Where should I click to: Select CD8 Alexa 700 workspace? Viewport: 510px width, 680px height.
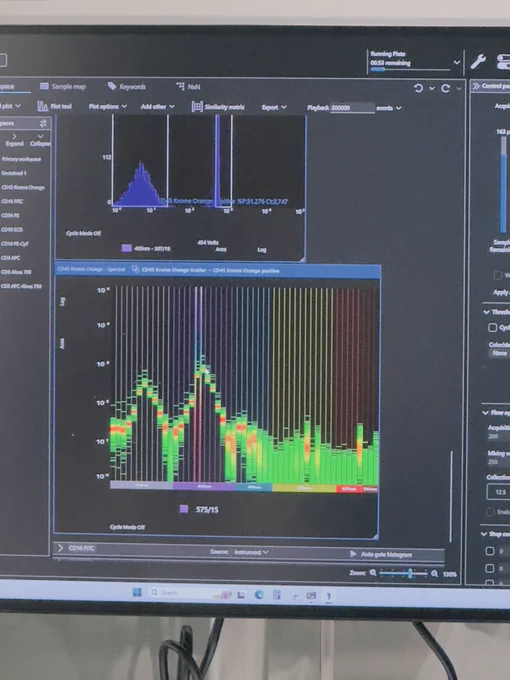16,272
